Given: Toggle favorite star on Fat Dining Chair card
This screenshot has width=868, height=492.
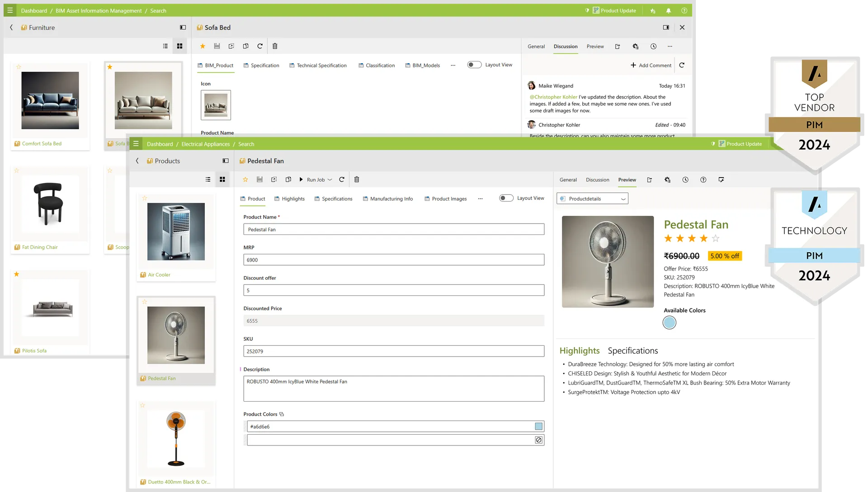Looking at the screenshot, I should tap(17, 171).
